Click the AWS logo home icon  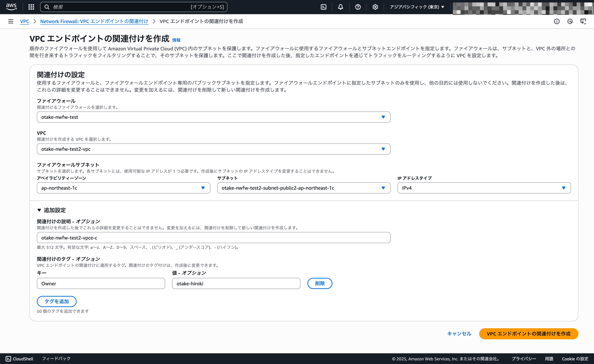[x=11, y=7]
